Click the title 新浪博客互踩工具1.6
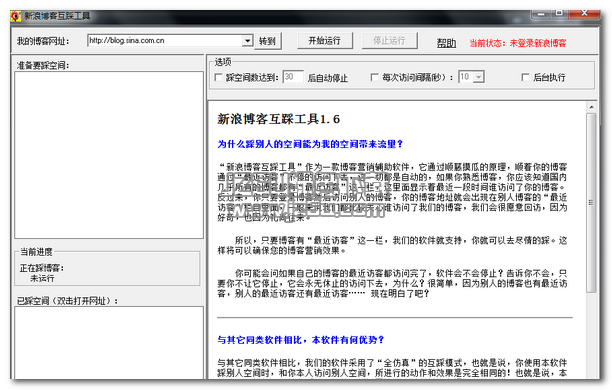The image size is (612, 390). [278, 119]
